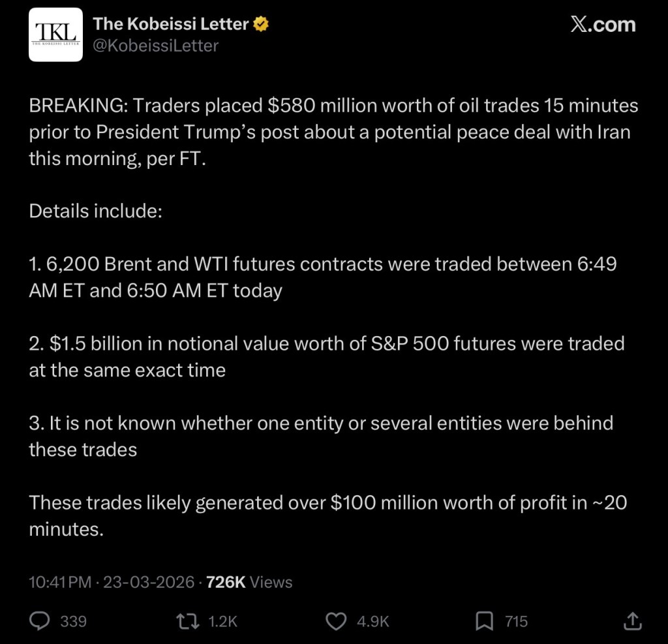Open The Kobeissi Letter display name
The height and width of the screenshot is (644, 668).
(171, 25)
